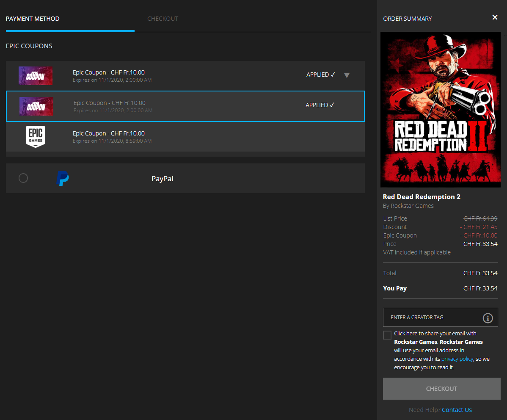Select the PayPal radio button
Screen dimensions: 507x420
23,178
